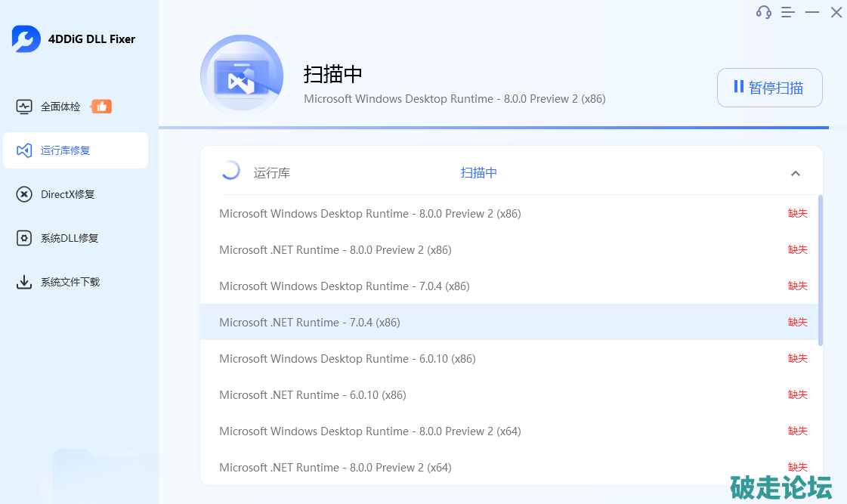The height and width of the screenshot is (504, 847).
Task: Click the 4DDiG DLL Fixer logo icon
Action: (x=26, y=39)
